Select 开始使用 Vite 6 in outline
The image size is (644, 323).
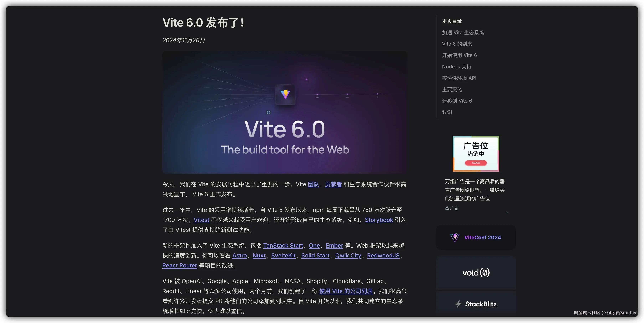point(460,55)
